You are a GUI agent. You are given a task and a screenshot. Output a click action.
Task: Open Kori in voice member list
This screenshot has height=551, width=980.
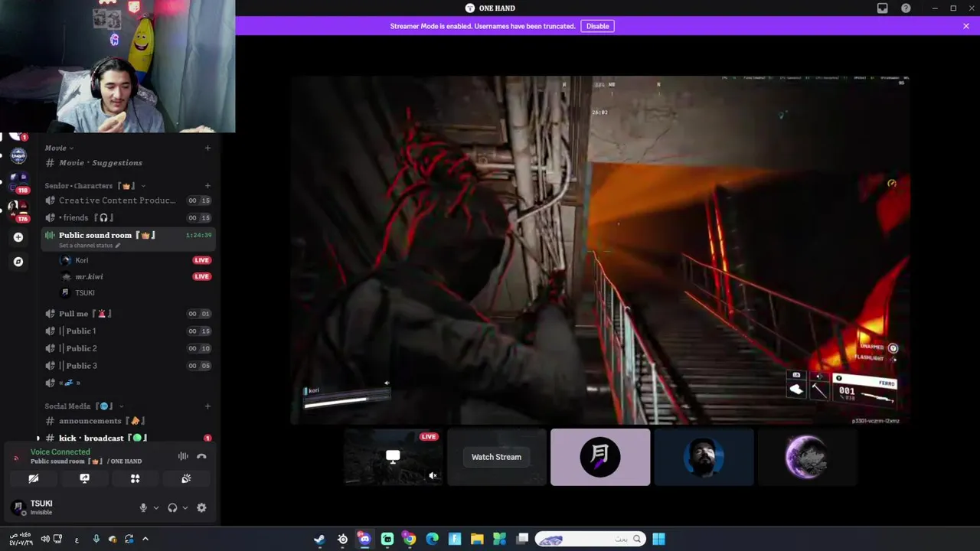click(x=81, y=260)
